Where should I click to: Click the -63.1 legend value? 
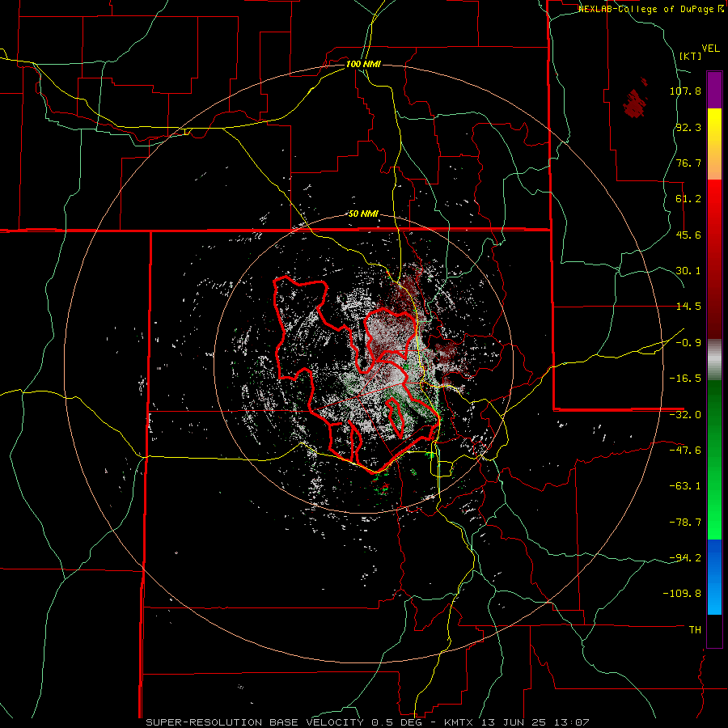click(685, 486)
